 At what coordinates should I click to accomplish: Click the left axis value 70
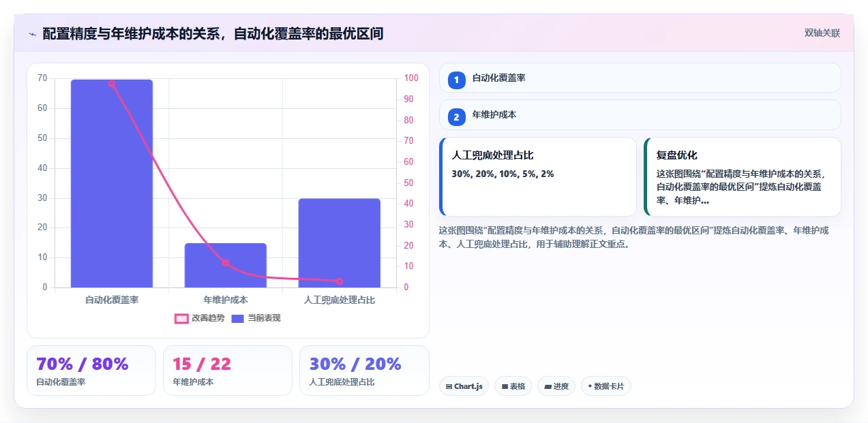coord(42,78)
